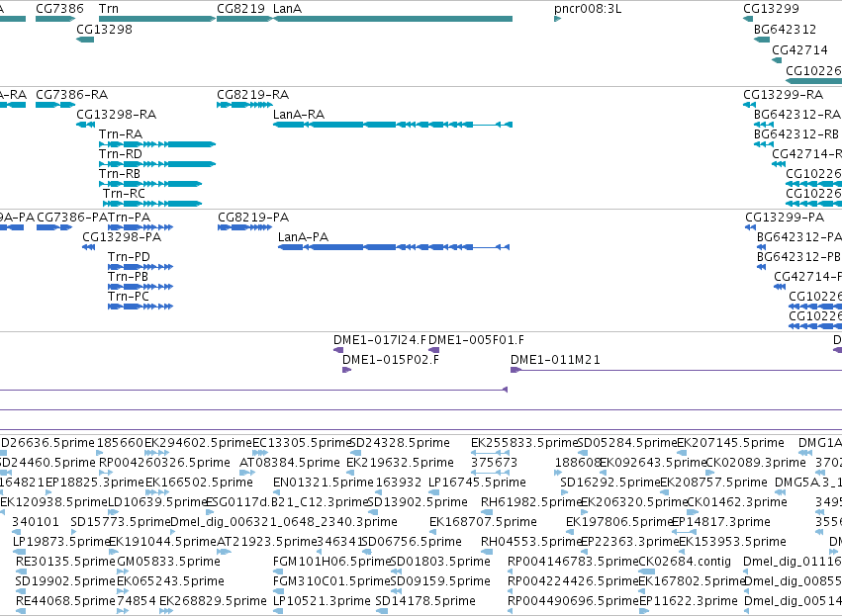Click the EK207145.5prime EST label

pos(730,443)
